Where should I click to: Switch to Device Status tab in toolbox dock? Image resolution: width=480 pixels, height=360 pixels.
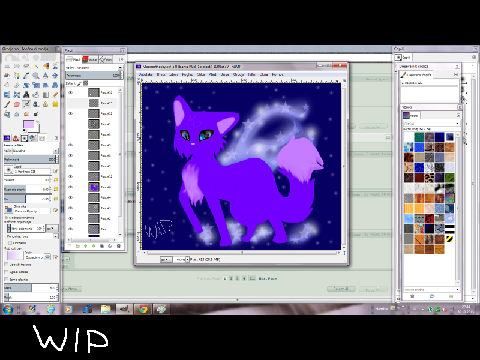33,138
